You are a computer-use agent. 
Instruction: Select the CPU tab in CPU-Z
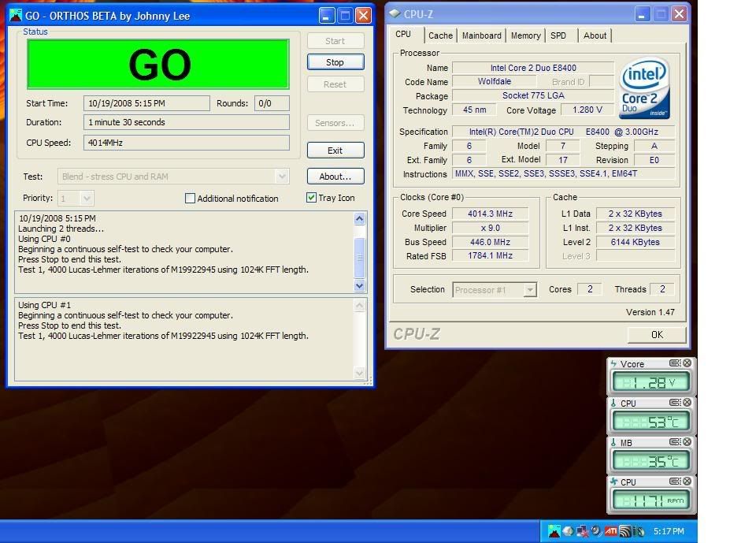(403, 34)
